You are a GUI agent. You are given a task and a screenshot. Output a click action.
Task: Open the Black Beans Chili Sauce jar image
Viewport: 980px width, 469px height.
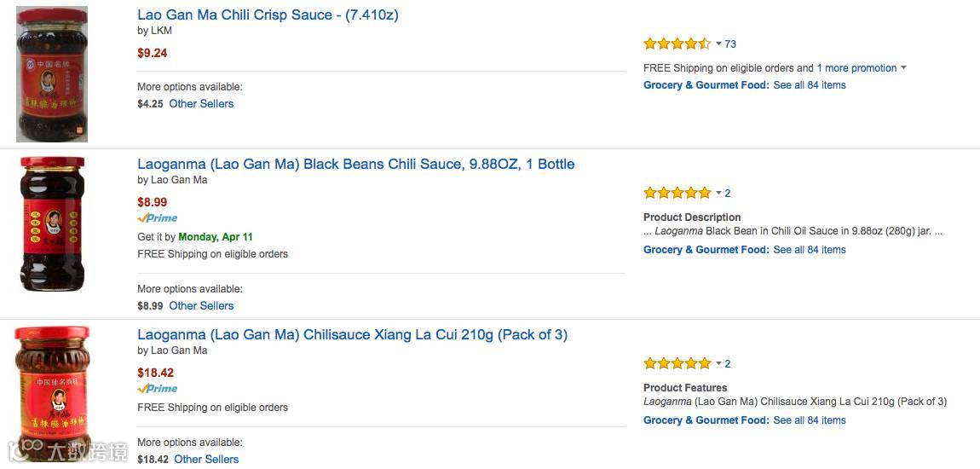tap(52, 223)
